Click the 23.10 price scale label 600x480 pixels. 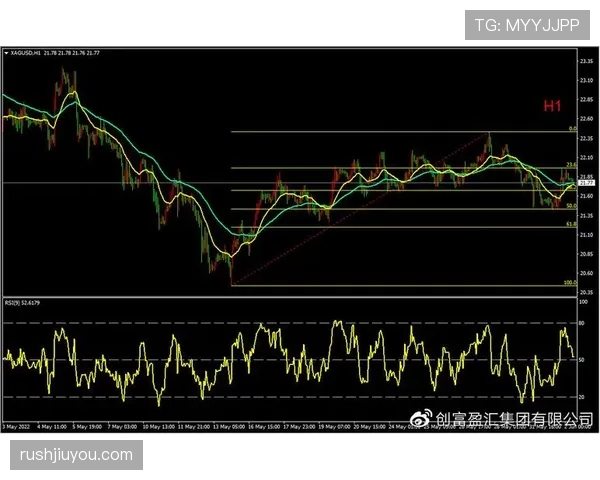[586, 80]
